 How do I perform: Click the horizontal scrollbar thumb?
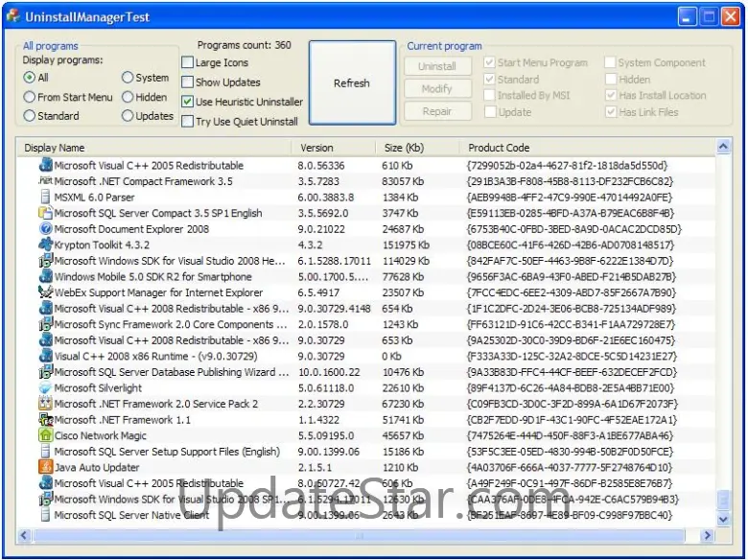359,535
